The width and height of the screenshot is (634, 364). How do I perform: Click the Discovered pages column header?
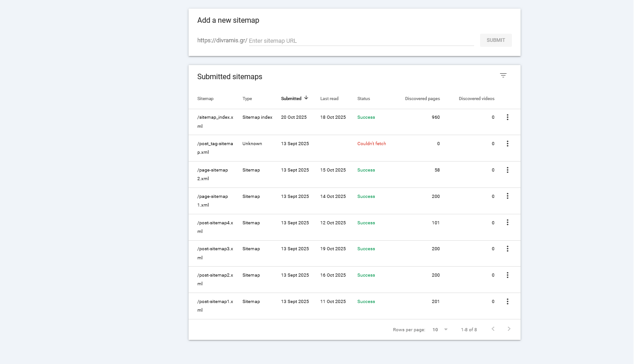tap(423, 98)
